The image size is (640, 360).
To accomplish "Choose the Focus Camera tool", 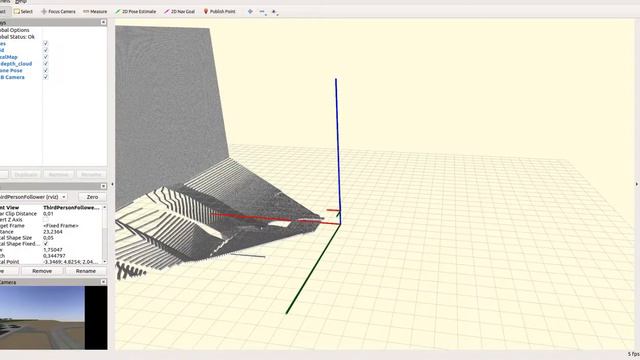I will pyautogui.click(x=58, y=11).
